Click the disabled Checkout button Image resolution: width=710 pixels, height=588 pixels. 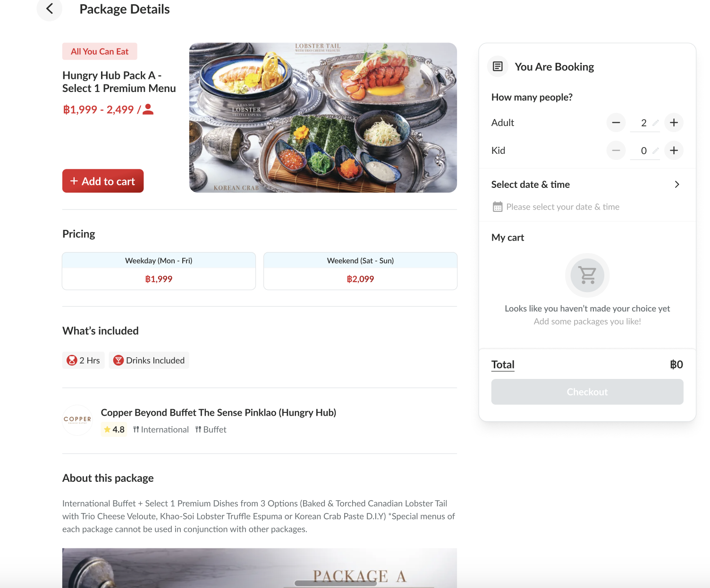coord(587,392)
